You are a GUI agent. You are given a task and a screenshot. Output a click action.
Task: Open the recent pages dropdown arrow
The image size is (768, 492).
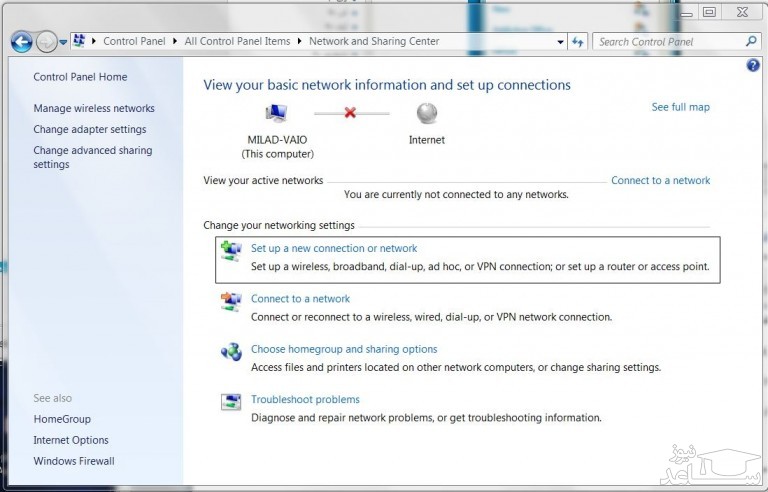point(63,42)
